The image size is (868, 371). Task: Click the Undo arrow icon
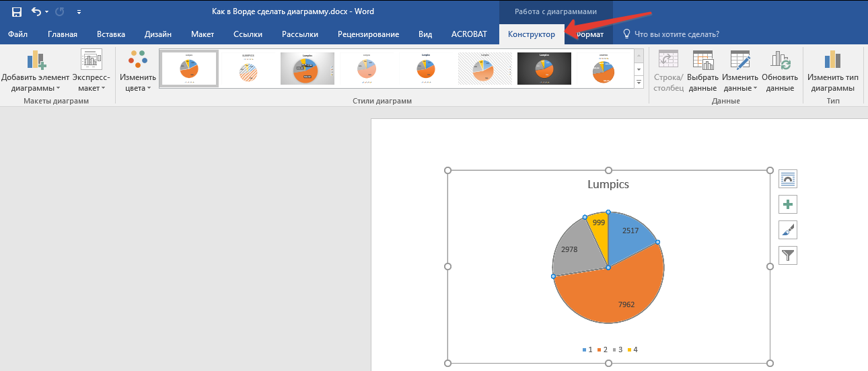click(36, 12)
